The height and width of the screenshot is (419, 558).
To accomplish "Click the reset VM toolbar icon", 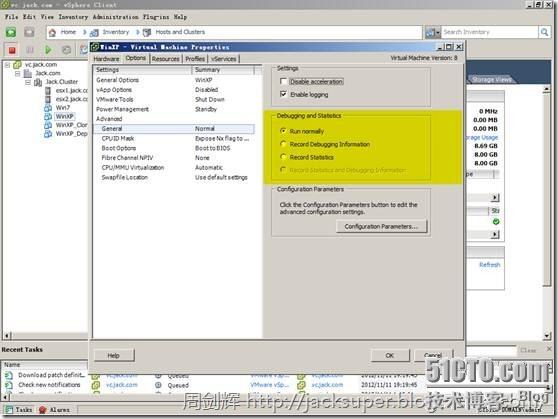I will (x=66, y=50).
